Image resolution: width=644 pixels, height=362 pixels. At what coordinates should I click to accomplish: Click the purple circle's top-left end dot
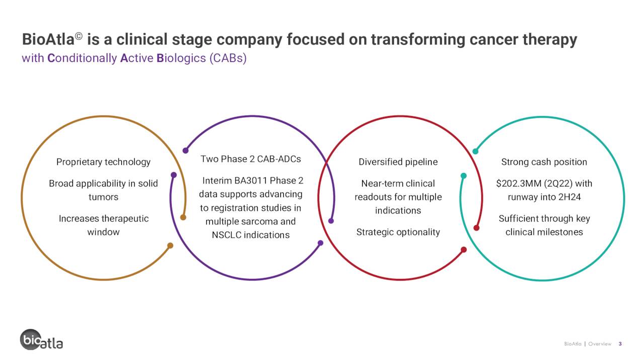pos(186,150)
